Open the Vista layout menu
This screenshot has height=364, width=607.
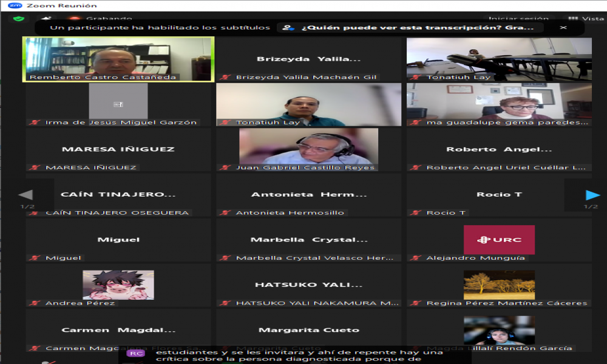point(586,19)
